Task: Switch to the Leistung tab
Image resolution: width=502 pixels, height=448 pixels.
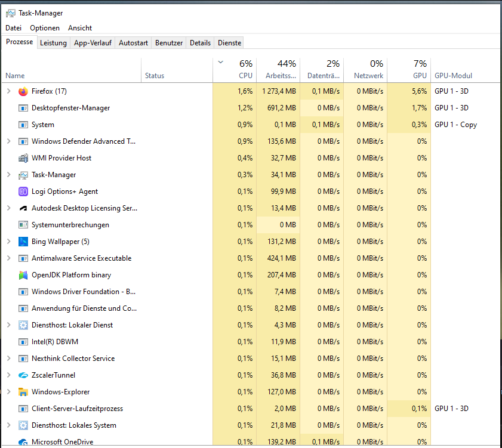Action: click(x=53, y=43)
